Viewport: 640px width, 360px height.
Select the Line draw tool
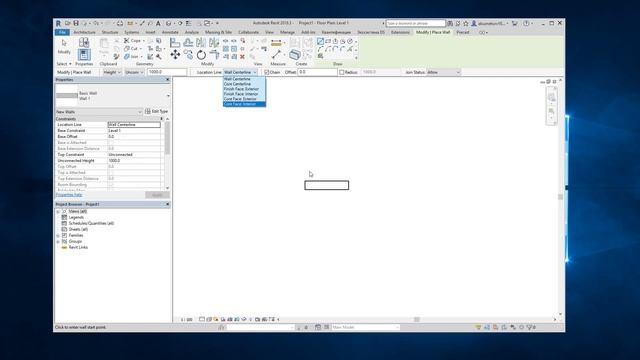[320, 41]
